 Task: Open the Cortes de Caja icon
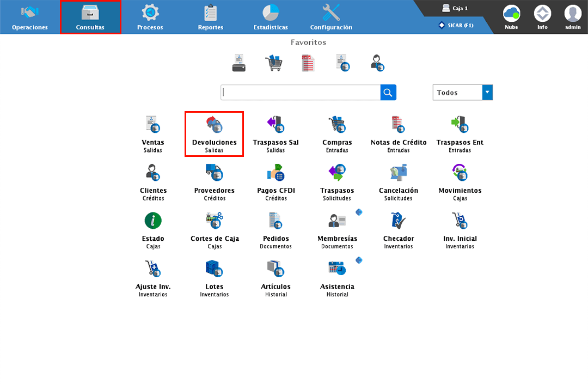(215, 221)
